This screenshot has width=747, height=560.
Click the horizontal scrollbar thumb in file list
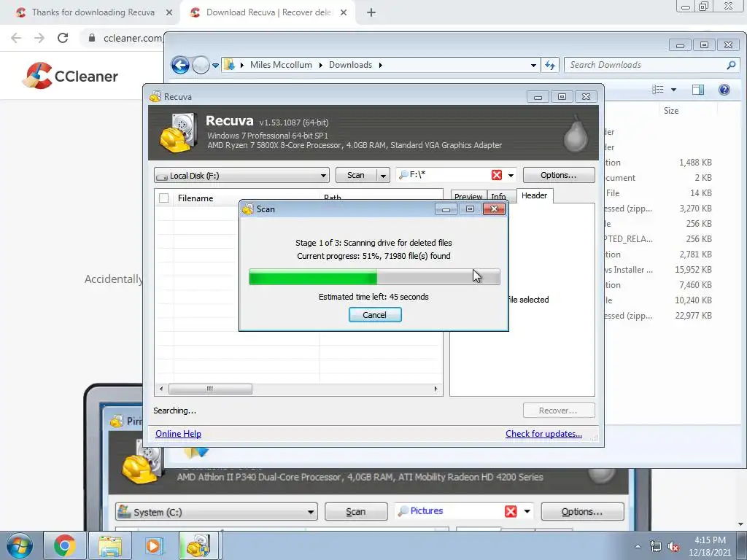click(210, 389)
